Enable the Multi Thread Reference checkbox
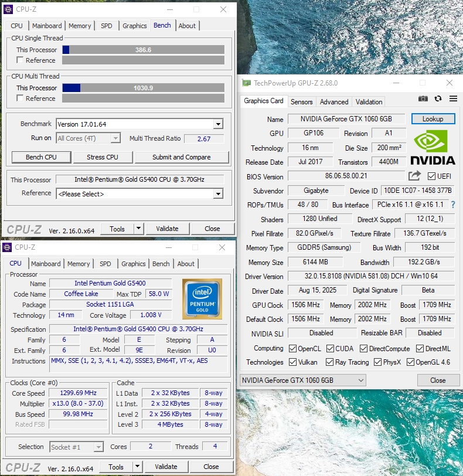The height and width of the screenshot is (476, 463). click(x=20, y=98)
